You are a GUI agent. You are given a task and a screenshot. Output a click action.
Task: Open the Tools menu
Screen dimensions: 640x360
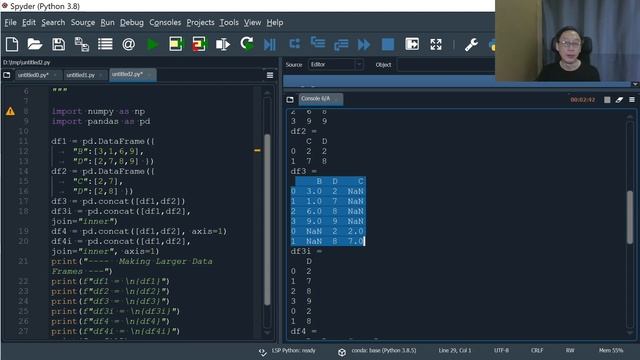pos(229,22)
